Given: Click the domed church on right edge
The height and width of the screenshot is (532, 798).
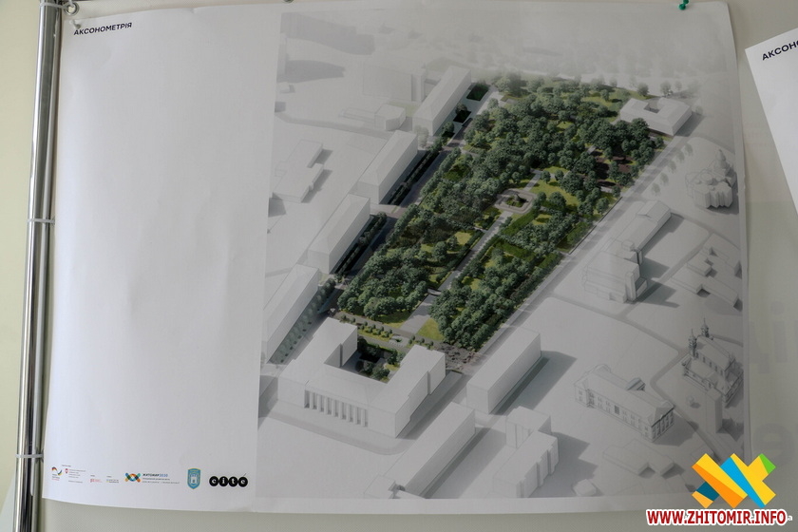Looking at the screenshot, I should (x=715, y=180).
